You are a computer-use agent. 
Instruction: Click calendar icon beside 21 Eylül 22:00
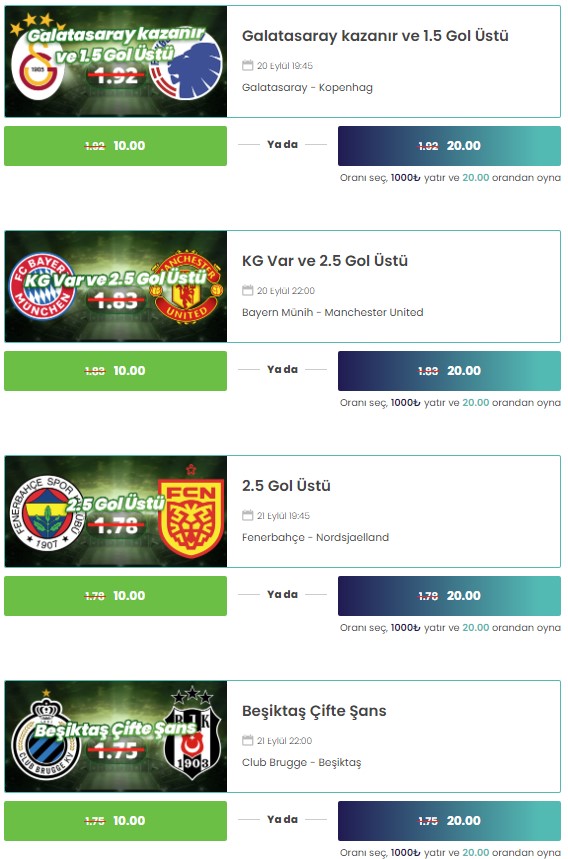(x=248, y=740)
